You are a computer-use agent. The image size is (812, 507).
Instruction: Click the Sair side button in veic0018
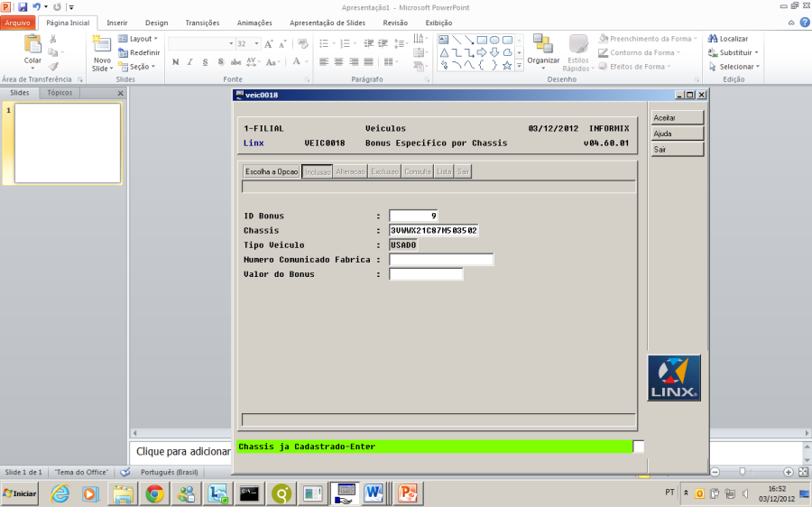(x=678, y=149)
